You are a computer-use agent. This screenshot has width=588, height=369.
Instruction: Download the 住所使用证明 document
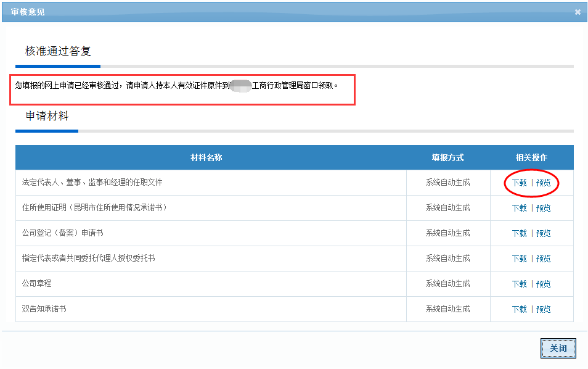click(x=520, y=208)
